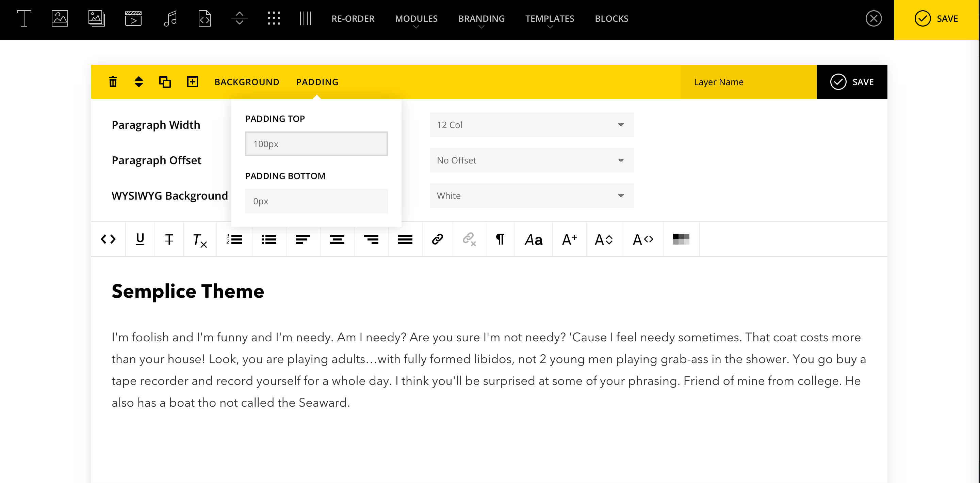Screen dimensions: 980x483
Task: Click the Paragraph Offset label
Action: [157, 160]
